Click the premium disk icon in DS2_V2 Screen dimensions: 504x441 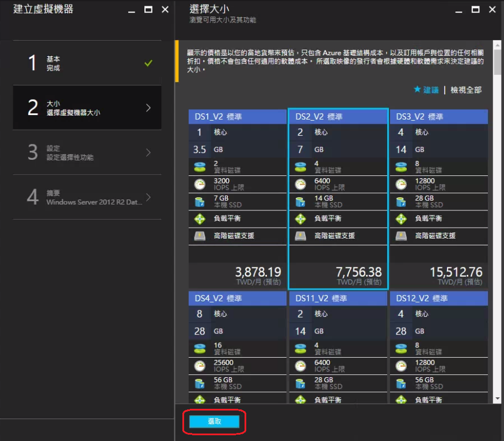tap(300, 236)
